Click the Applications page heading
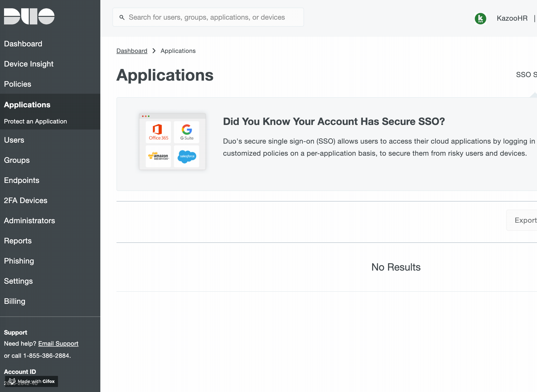Viewport: 537px width, 392px height. (165, 75)
